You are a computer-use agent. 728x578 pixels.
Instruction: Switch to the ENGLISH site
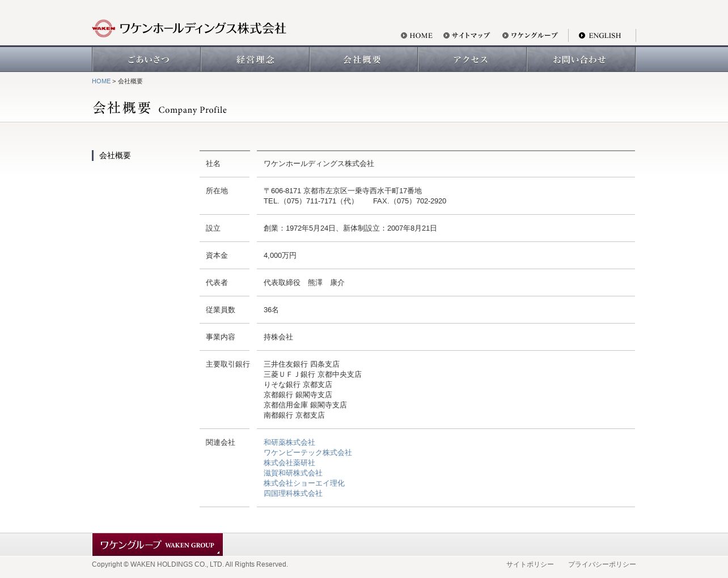pos(604,36)
